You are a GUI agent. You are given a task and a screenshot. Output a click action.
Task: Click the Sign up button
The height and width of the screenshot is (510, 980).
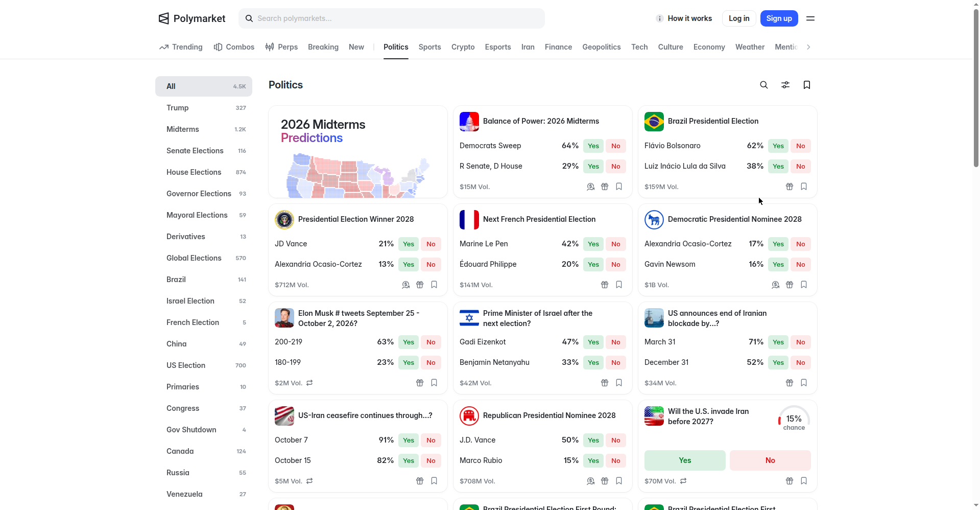[779, 18]
